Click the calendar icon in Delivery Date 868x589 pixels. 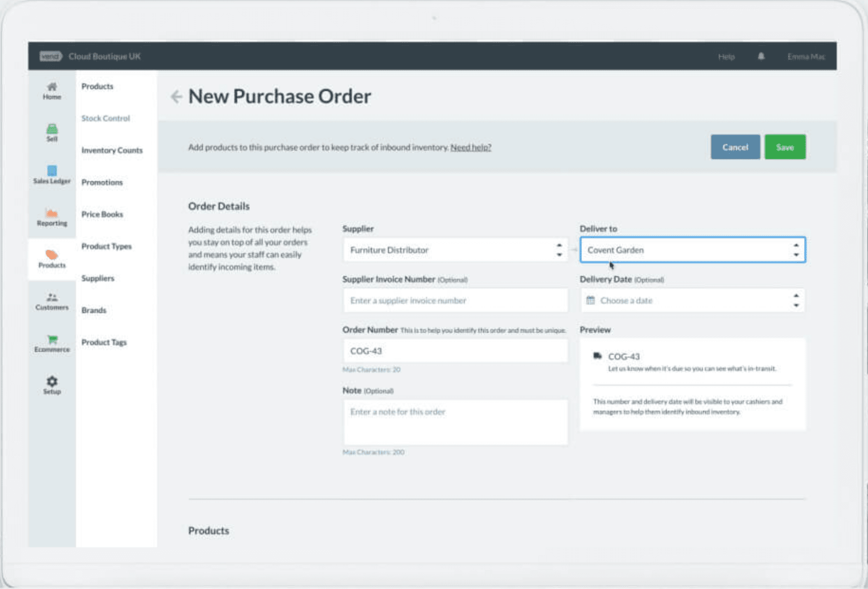point(591,300)
